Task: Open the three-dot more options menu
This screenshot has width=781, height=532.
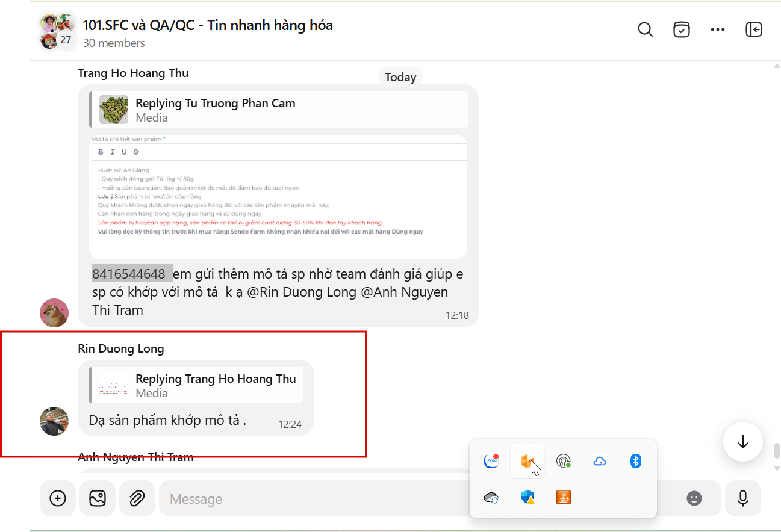Action: point(717,29)
